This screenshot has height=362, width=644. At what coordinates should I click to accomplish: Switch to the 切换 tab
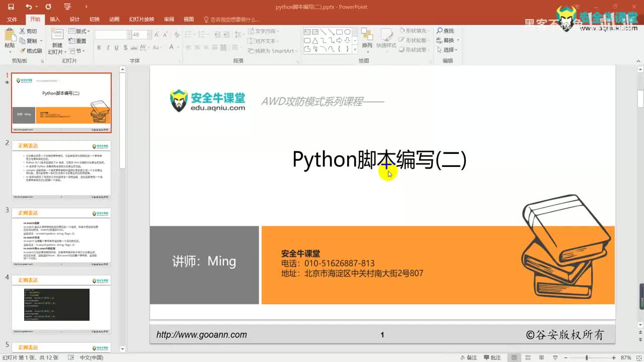[x=95, y=20]
